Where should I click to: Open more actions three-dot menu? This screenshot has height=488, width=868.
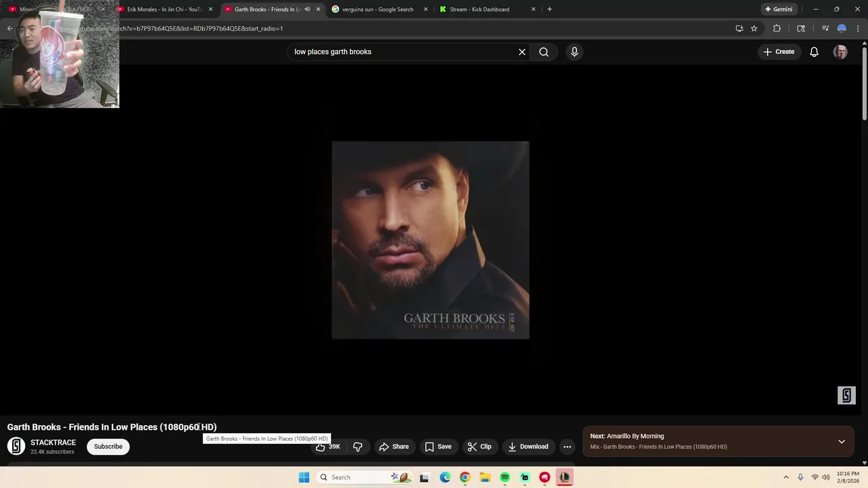567,447
